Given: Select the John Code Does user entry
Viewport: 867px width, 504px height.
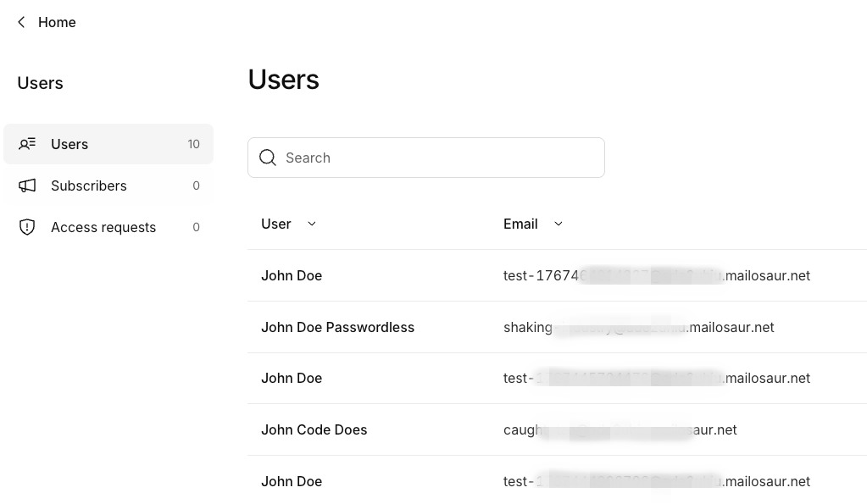Looking at the screenshot, I should pyautogui.click(x=314, y=429).
